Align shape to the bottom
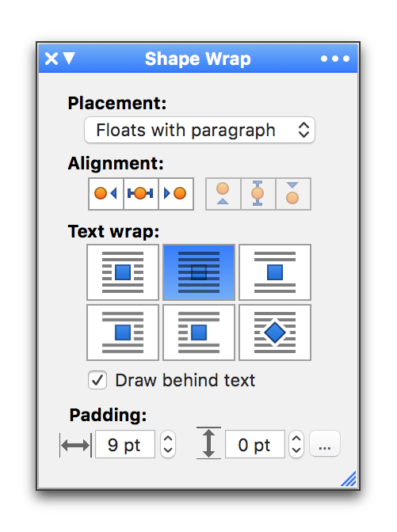This screenshot has height=532, width=397. [293, 194]
